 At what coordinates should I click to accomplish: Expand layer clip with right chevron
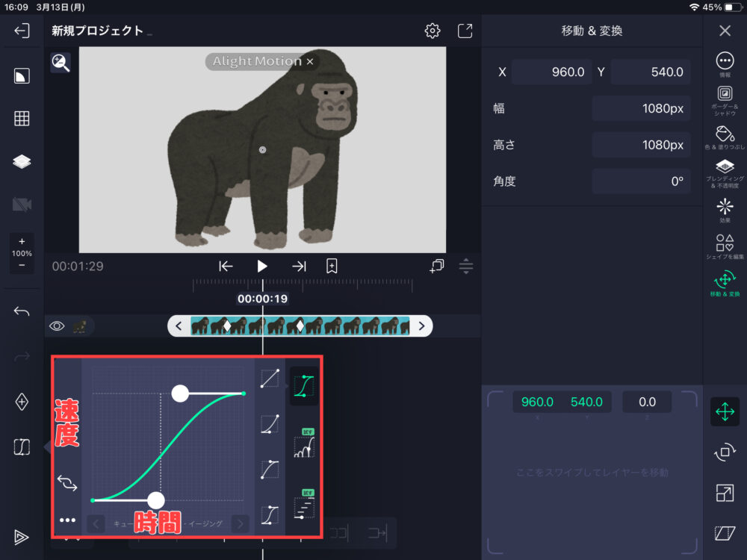421,326
